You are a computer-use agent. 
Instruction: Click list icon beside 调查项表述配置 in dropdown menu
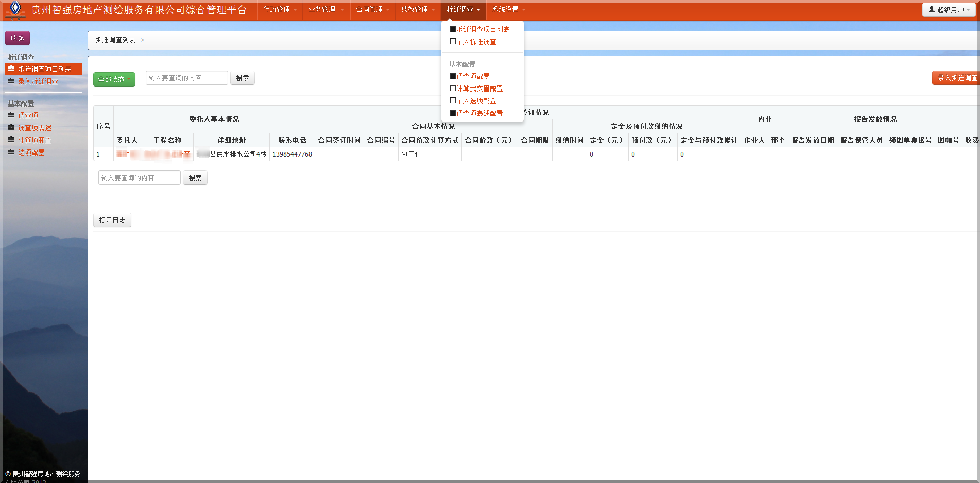(453, 113)
